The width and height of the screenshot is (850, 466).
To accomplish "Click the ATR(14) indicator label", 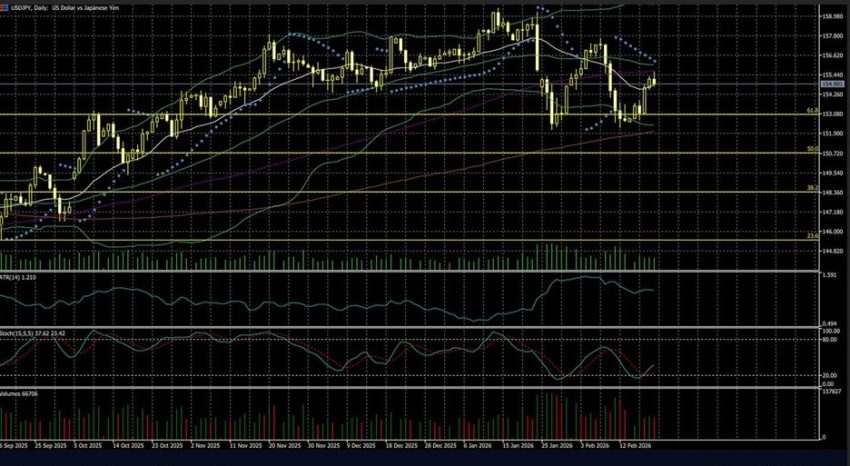I will click(x=22, y=275).
